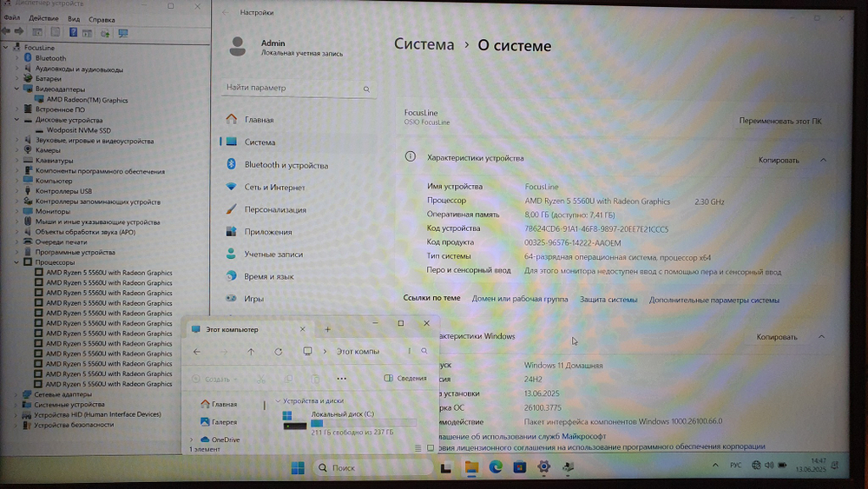Screen dimensions: 868x489
Task: Open Главная in Explorer navigation pane
Action: (x=219, y=404)
